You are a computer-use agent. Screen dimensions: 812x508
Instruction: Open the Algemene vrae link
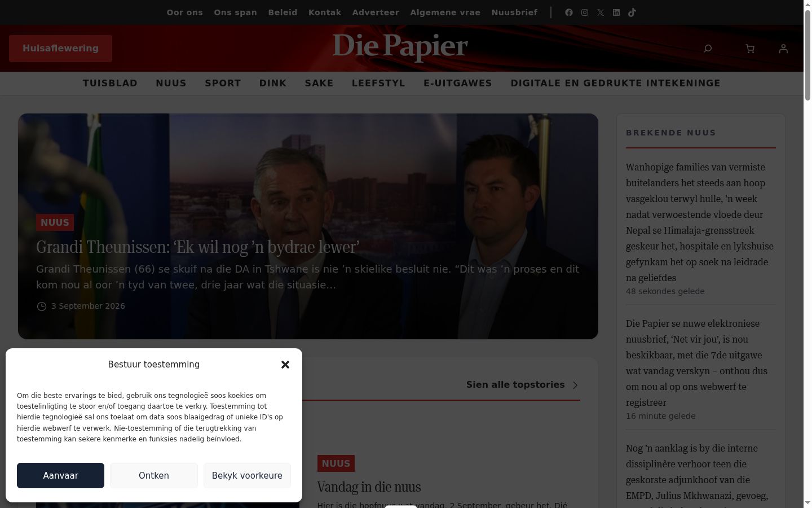click(445, 12)
